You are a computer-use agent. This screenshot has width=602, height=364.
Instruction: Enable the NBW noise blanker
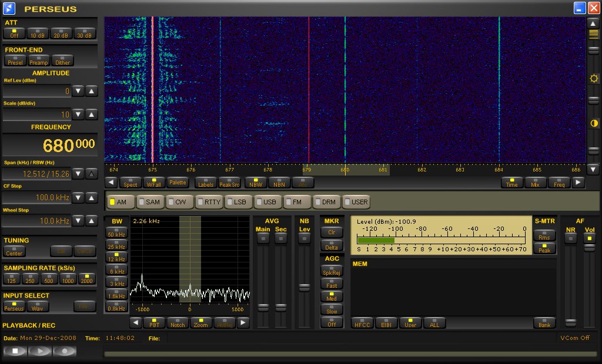point(256,183)
